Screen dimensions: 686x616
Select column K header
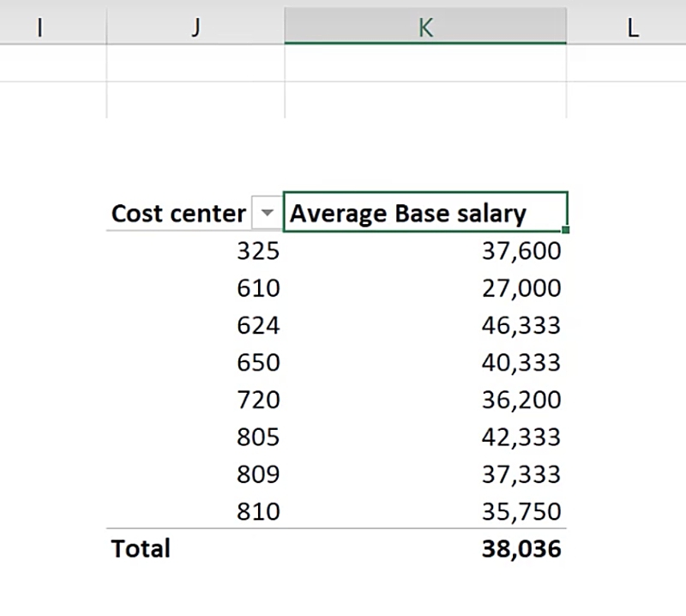click(x=424, y=27)
